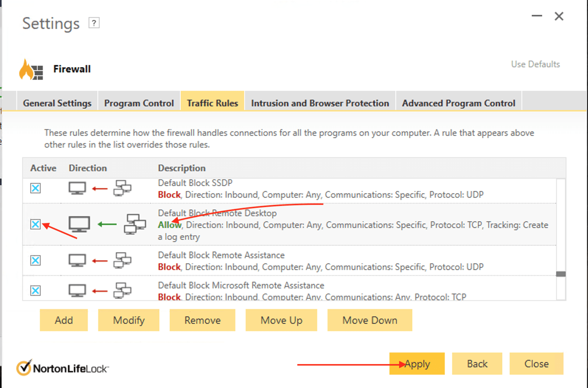The width and height of the screenshot is (588, 388).
Task: Open the Advanced Program Control tab
Action: point(458,103)
